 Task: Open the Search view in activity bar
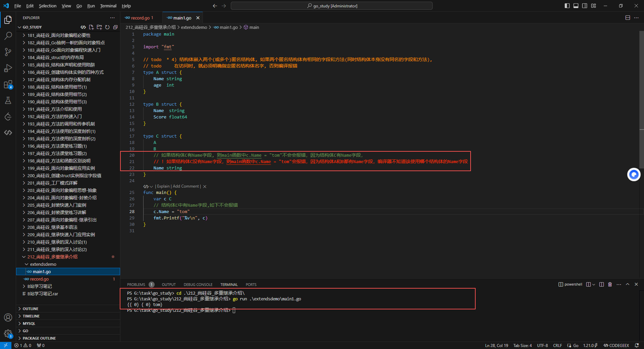(8, 36)
